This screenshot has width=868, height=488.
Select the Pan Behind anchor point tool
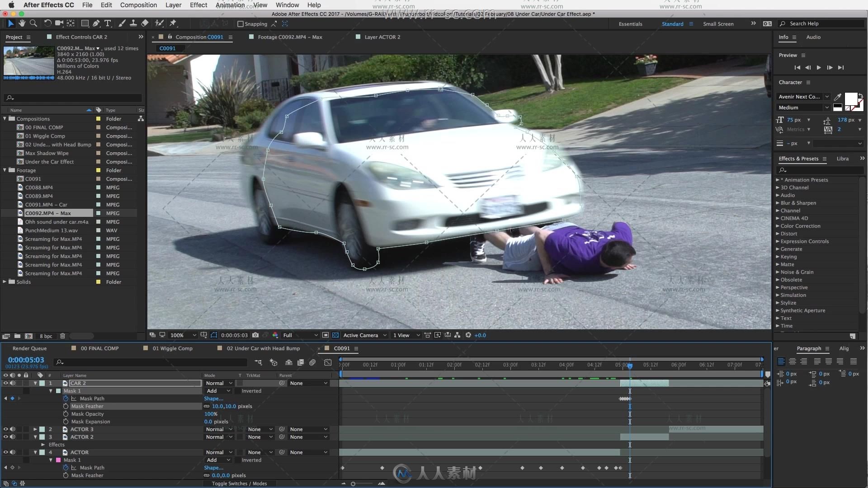point(71,23)
